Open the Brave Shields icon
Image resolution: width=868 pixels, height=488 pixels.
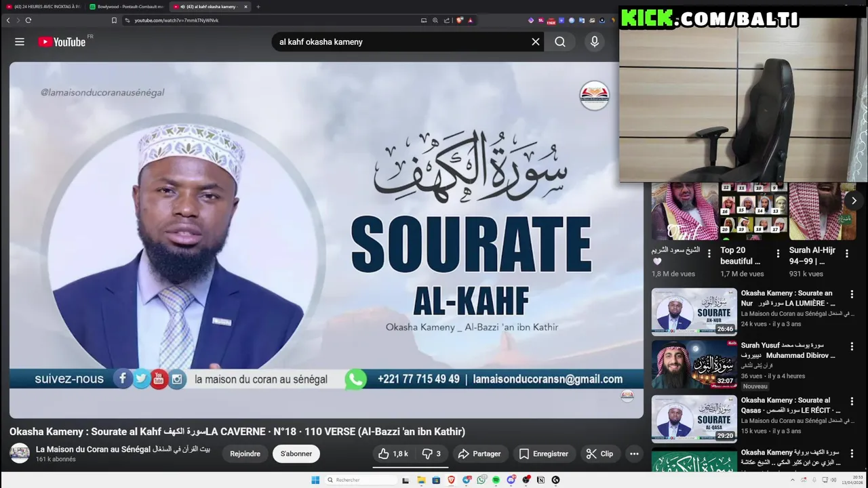459,20
